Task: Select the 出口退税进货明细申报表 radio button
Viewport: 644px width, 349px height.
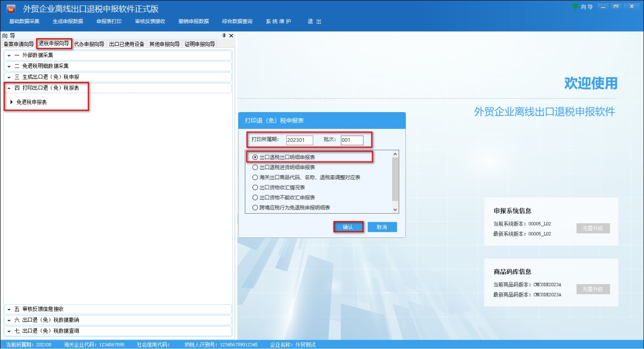Action: [255, 167]
